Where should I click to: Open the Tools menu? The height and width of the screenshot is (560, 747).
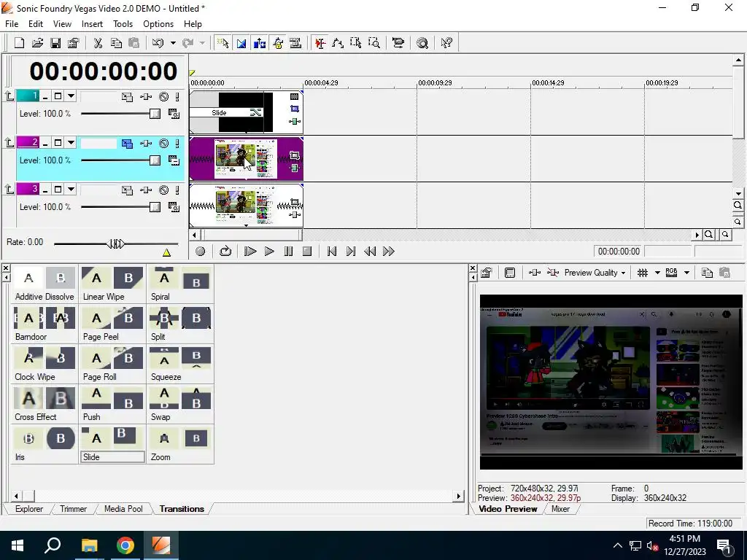point(123,24)
